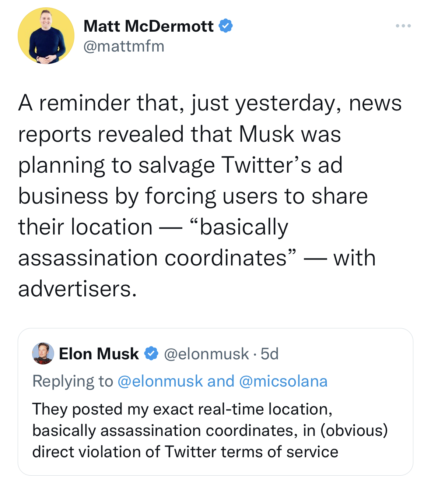The width and height of the screenshot is (431, 504).
Task: Open the @micsolana mention link
Action: [283, 381]
